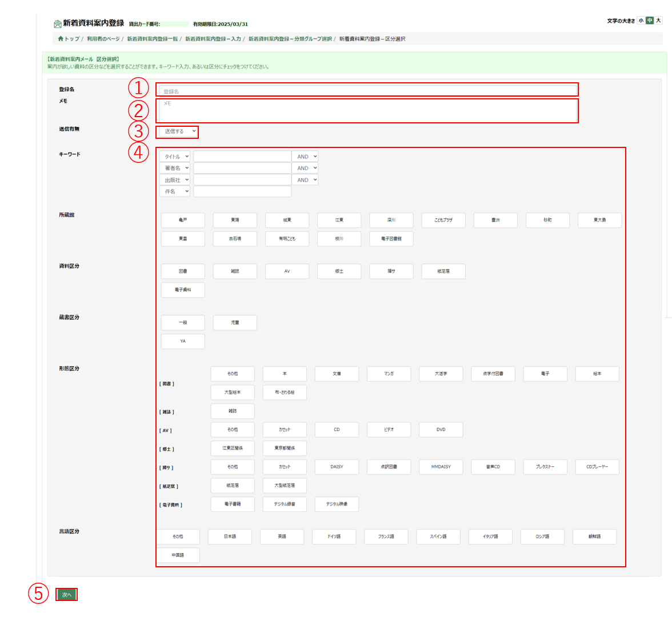Open the 出版社 keyword type dropdown
Image resolution: width=672 pixels, height=625 pixels.
click(175, 180)
